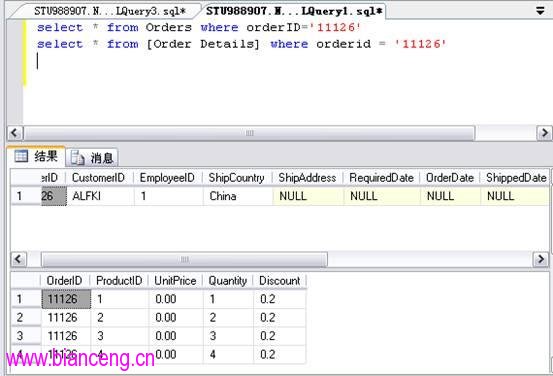
Task: Select highlighted 11126 cell in detail row 1
Action: point(66,299)
